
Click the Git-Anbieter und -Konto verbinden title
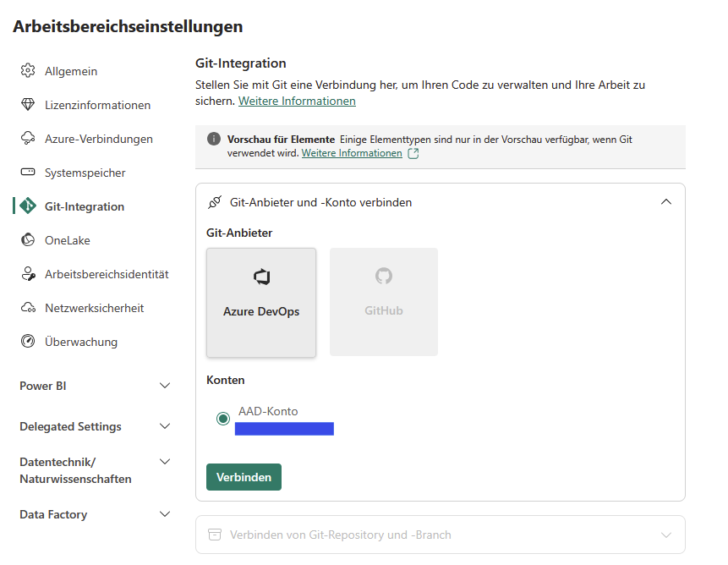point(320,202)
